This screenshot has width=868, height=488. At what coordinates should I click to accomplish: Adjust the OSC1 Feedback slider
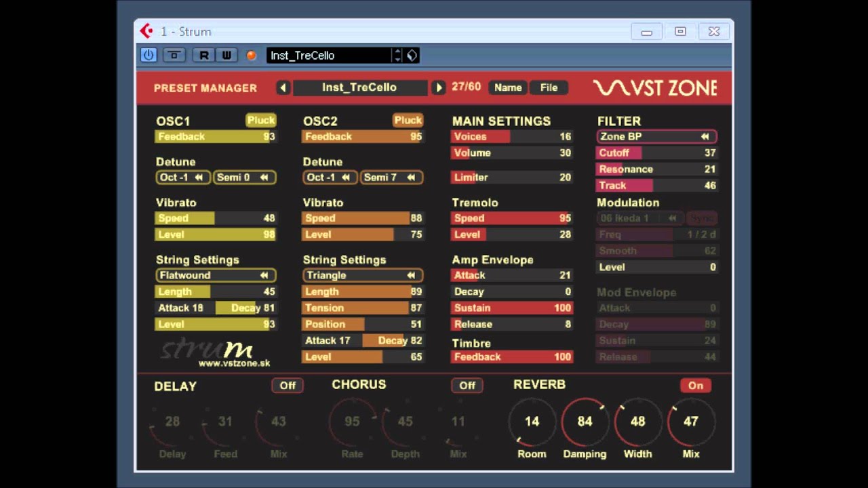click(216, 137)
